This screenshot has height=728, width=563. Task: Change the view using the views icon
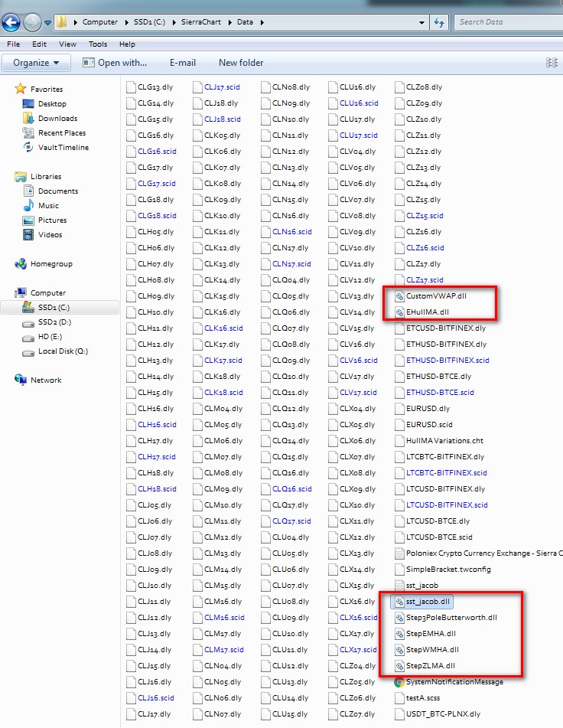[552, 63]
